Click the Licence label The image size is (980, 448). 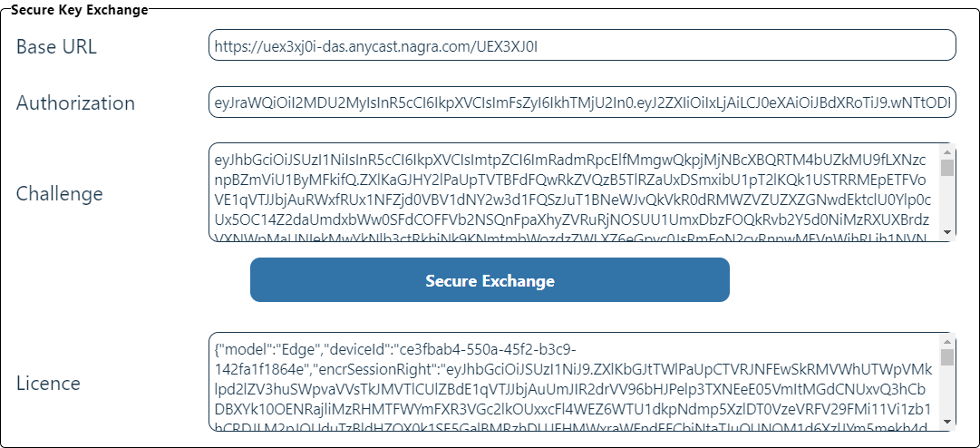[x=48, y=383]
